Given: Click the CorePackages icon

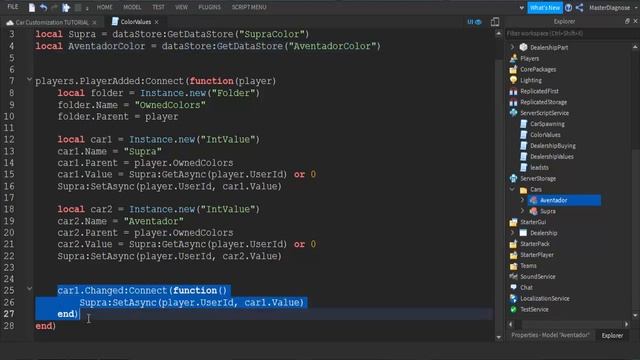Looking at the screenshot, I should [x=513, y=69].
